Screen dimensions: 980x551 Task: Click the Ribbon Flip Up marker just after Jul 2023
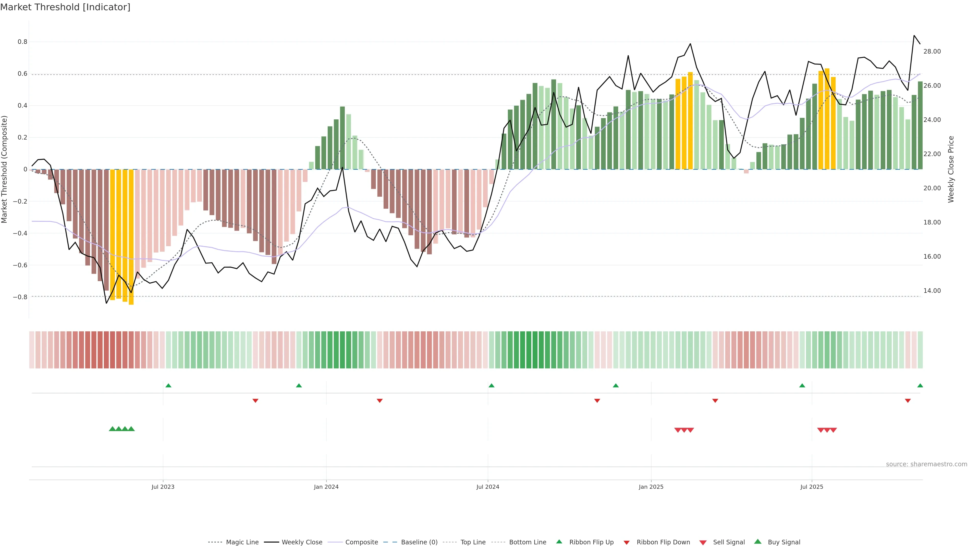pyautogui.click(x=168, y=386)
